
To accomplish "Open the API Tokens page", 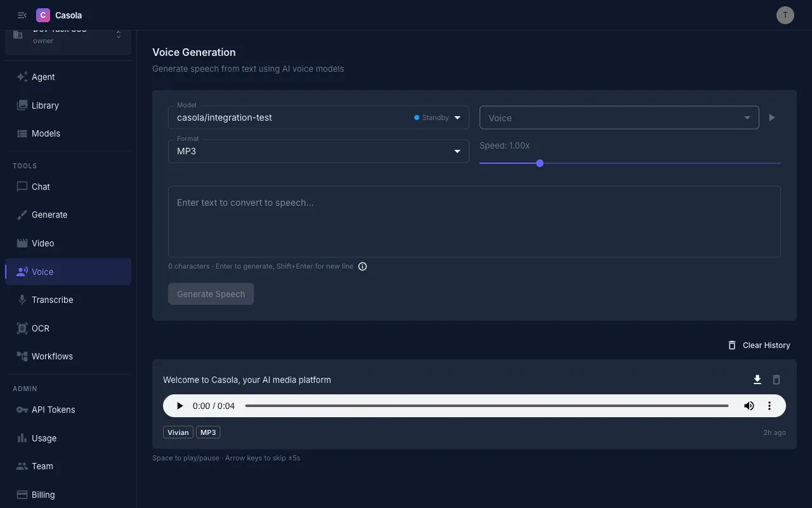I will 53,410.
